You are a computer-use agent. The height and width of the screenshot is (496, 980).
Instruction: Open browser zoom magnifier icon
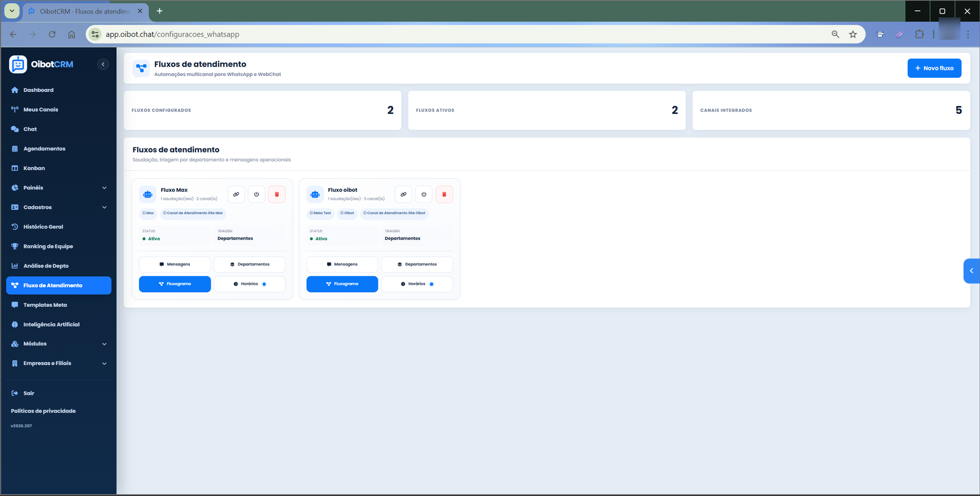tap(835, 34)
